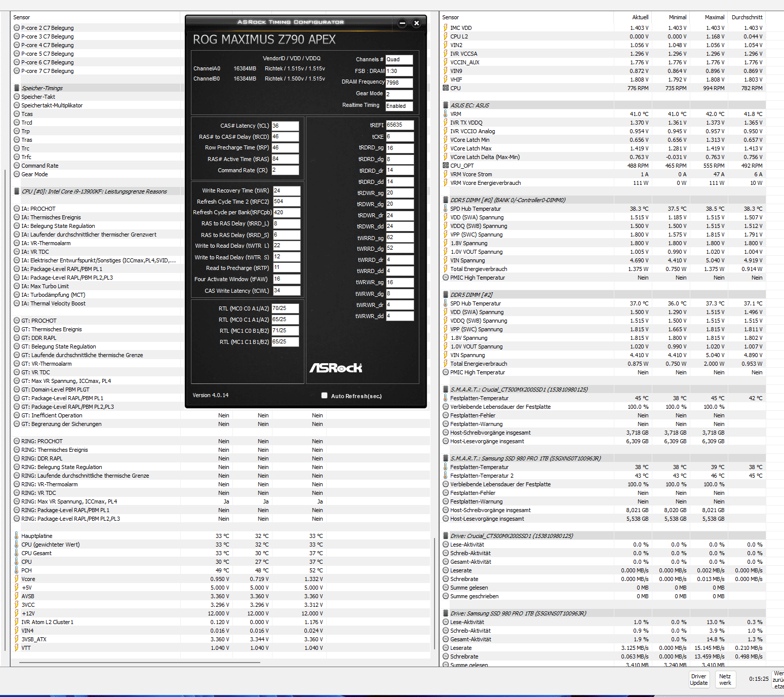Collapse the Speicher-Timings sensor group
Viewport: 784px width, 697px height.
pos(17,88)
